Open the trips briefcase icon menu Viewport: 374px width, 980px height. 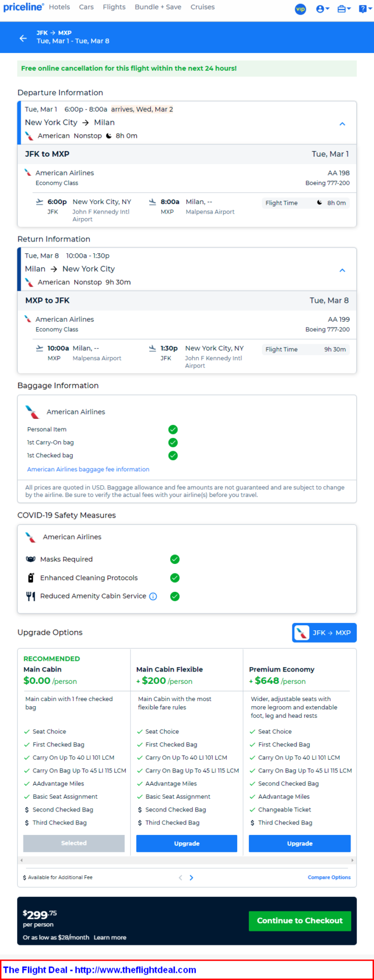[344, 9]
